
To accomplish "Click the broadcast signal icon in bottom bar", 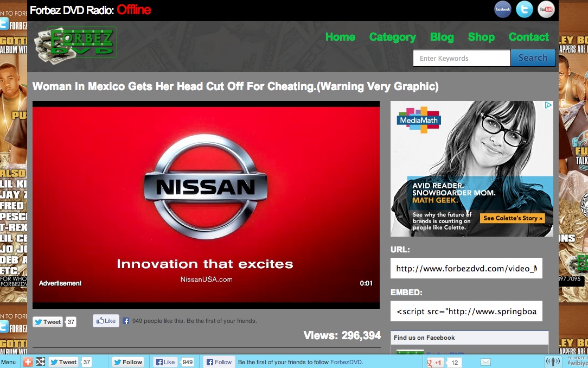I will [x=553, y=362].
